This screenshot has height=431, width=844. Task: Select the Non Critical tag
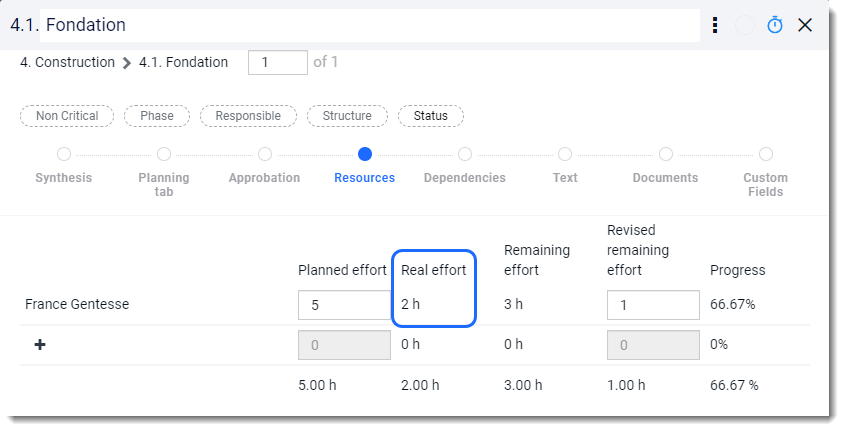pyautogui.click(x=67, y=116)
